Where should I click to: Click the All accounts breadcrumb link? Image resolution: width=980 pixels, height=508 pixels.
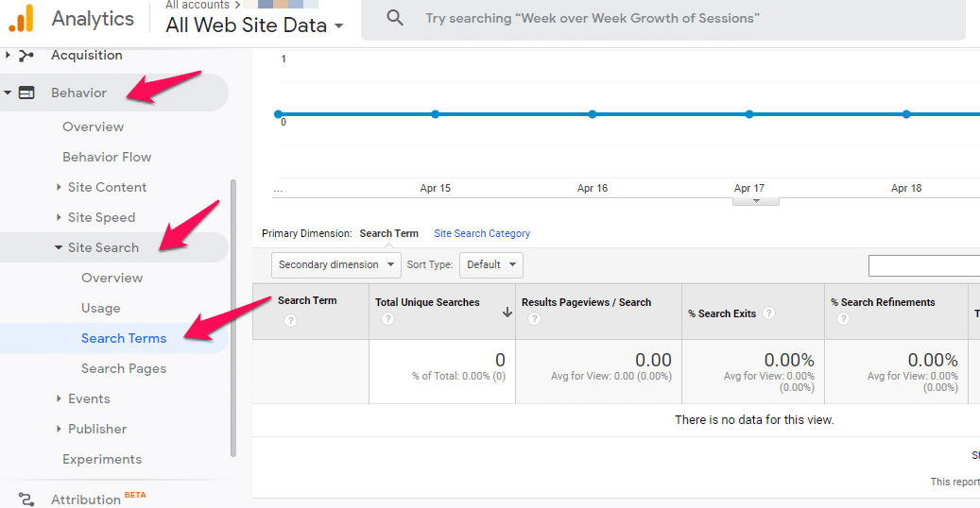[197, 5]
